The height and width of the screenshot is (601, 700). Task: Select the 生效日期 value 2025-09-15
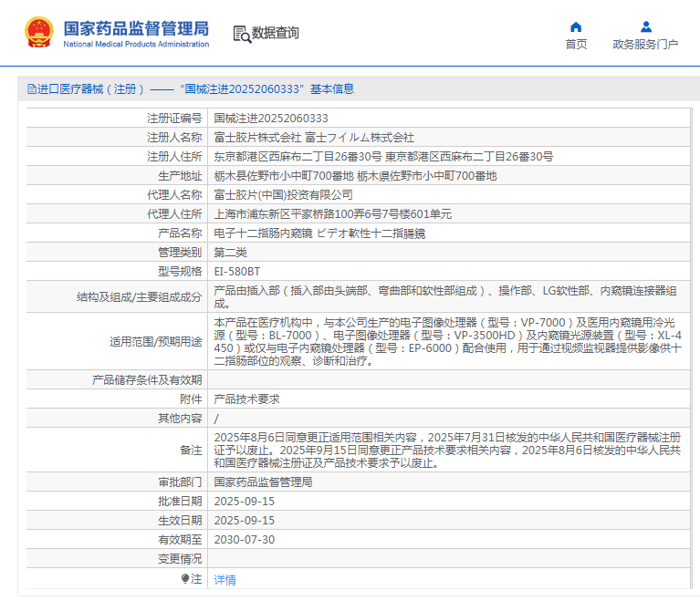245,521
